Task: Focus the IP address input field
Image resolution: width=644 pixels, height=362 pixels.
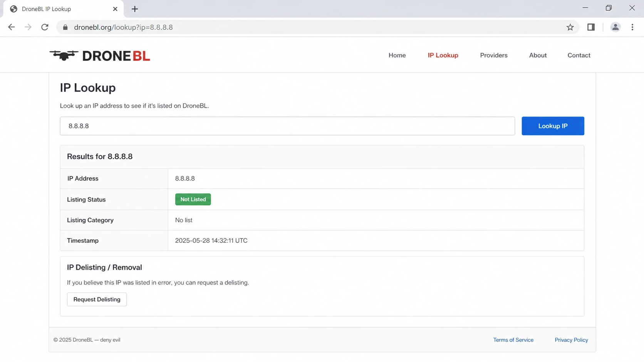Action: tap(287, 126)
